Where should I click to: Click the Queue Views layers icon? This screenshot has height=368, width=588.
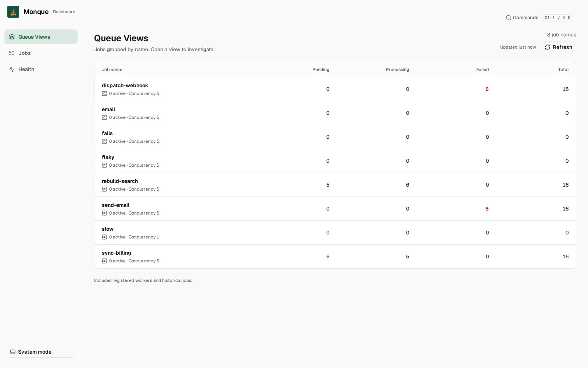tap(12, 37)
